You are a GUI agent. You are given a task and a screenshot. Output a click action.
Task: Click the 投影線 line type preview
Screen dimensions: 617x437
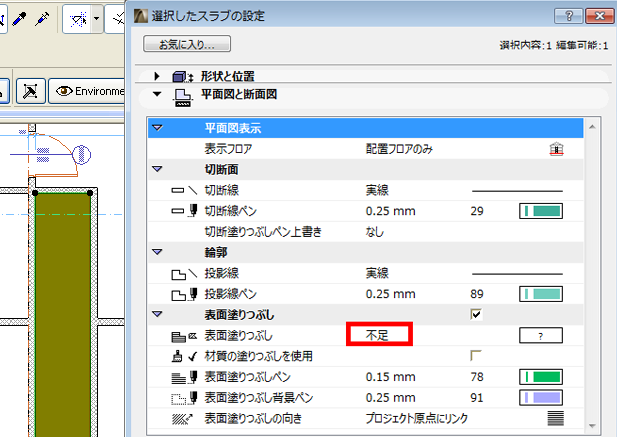tap(517, 274)
